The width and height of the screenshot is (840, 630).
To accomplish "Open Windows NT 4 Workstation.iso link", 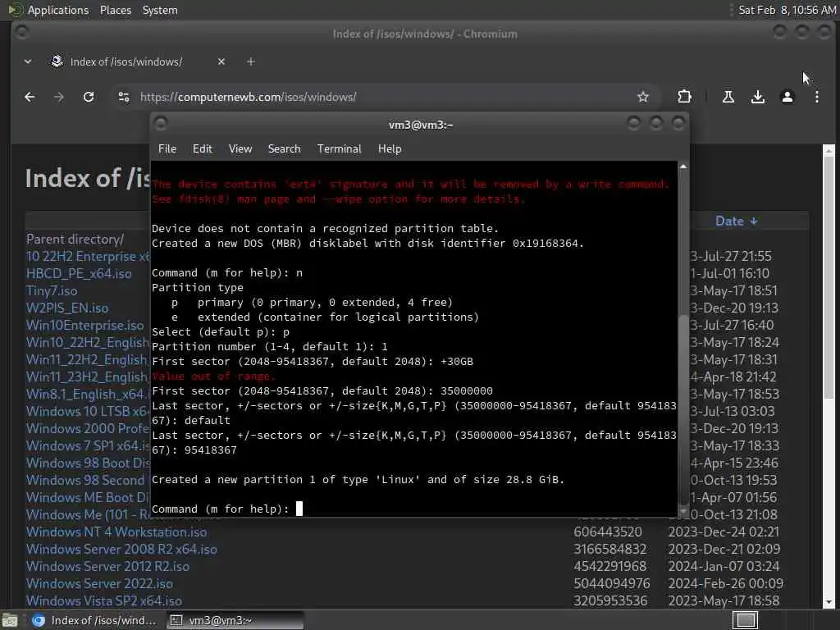I will tap(116, 532).
